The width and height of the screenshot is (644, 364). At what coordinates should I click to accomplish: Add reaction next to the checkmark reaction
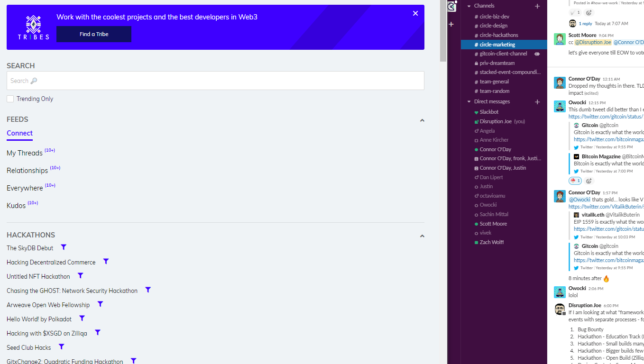[589, 13]
